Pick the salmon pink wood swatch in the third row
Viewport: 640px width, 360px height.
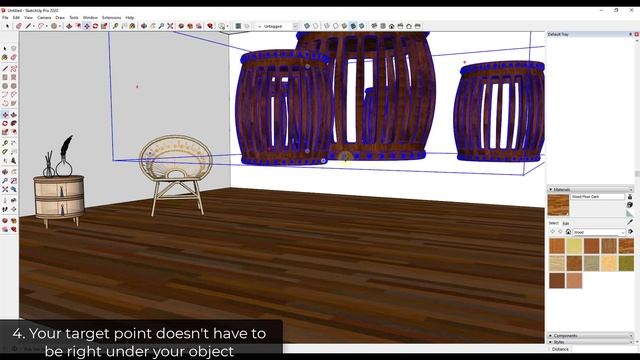point(574,281)
